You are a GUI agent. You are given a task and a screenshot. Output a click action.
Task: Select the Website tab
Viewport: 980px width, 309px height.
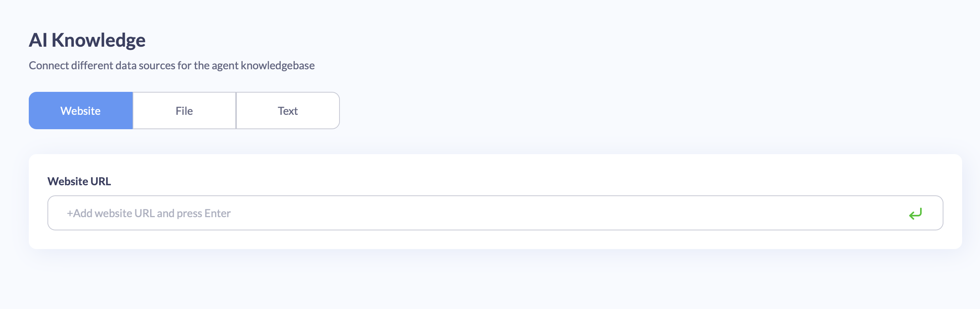pos(81,111)
